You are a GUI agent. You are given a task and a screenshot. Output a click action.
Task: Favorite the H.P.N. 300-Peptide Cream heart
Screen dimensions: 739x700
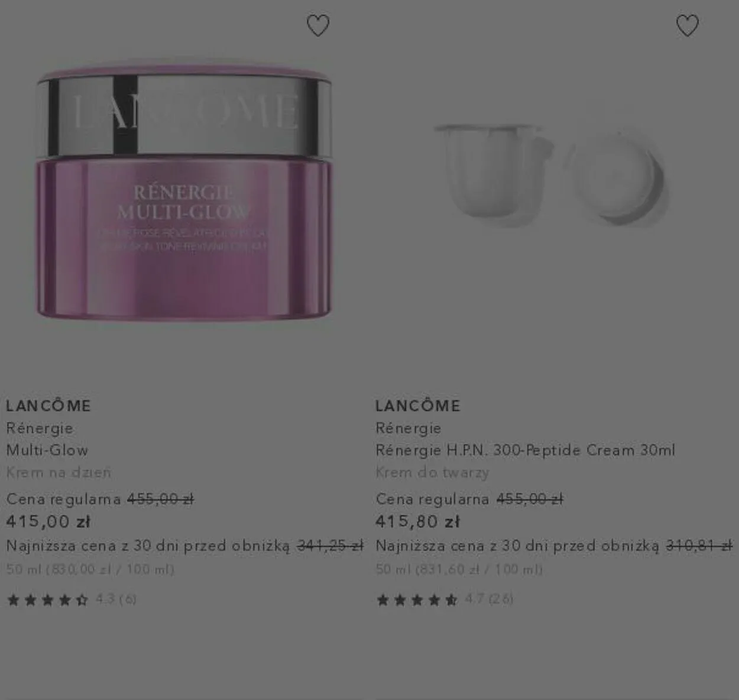(687, 25)
